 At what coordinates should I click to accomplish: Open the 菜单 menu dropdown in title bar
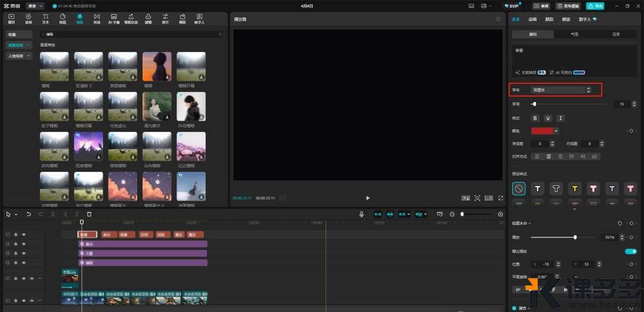[x=35, y=6]
